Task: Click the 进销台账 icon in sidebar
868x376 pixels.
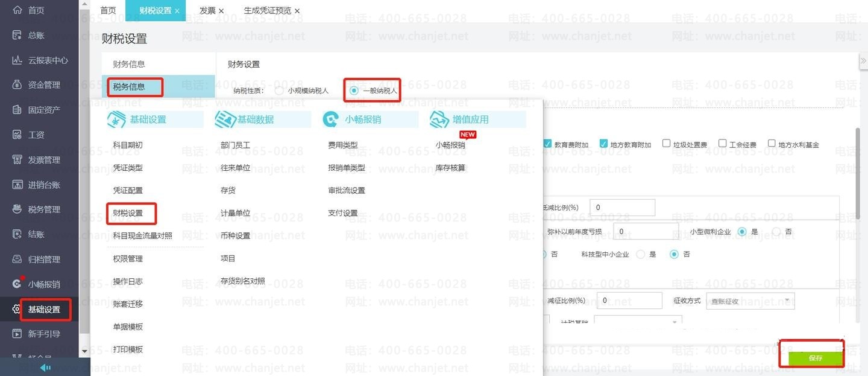Action: (17, 185)
